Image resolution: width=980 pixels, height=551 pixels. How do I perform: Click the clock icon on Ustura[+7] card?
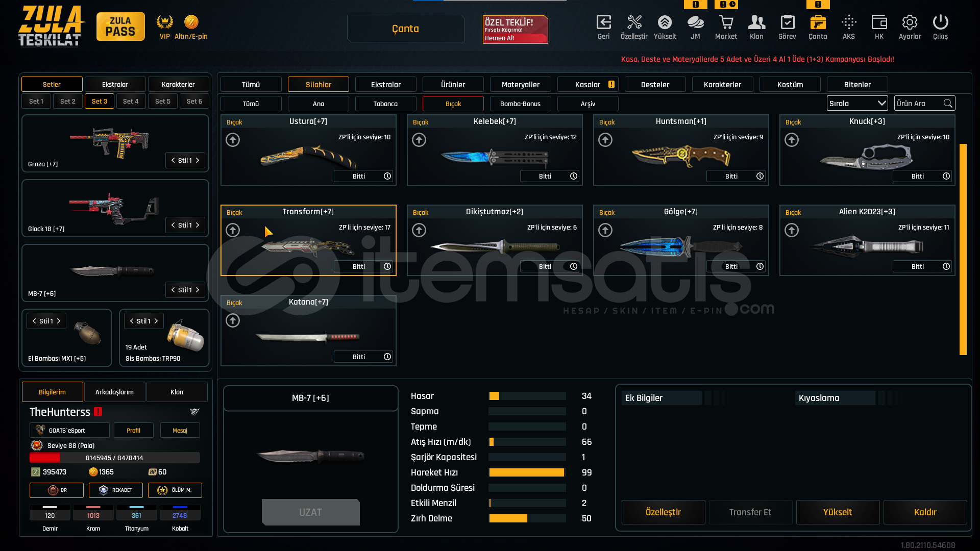(x=387, y=176)
